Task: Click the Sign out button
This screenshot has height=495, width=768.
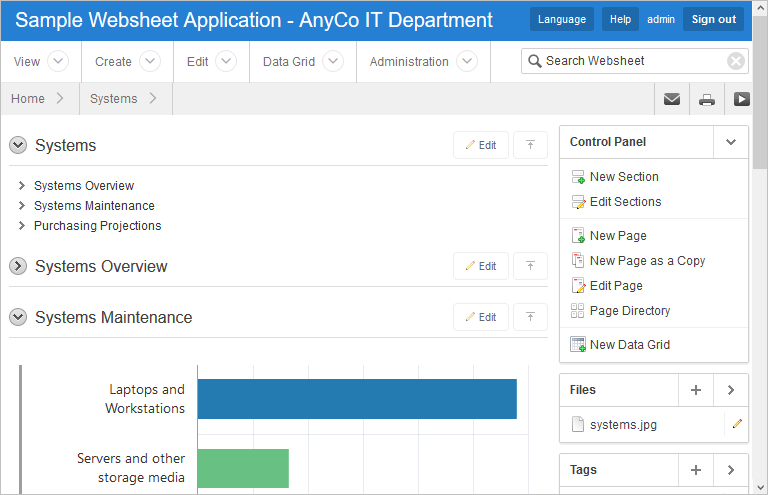Action: tap(713, 19)
